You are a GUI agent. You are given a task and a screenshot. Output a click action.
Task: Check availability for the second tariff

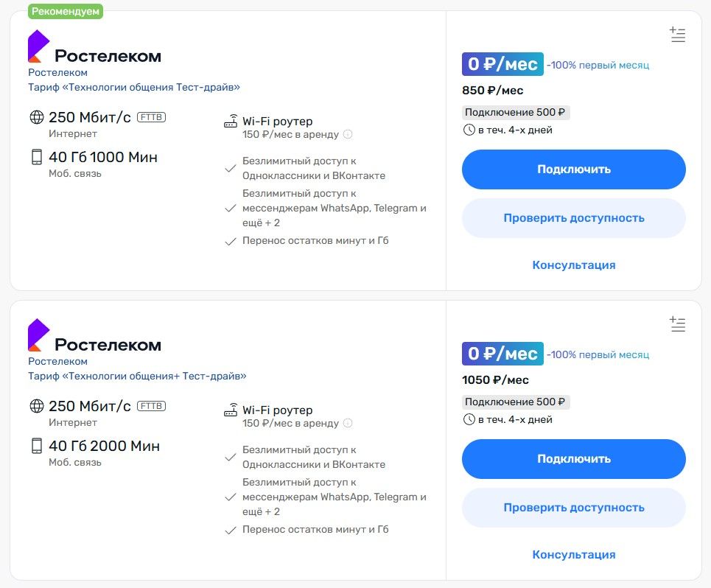[x=574, y=507]
